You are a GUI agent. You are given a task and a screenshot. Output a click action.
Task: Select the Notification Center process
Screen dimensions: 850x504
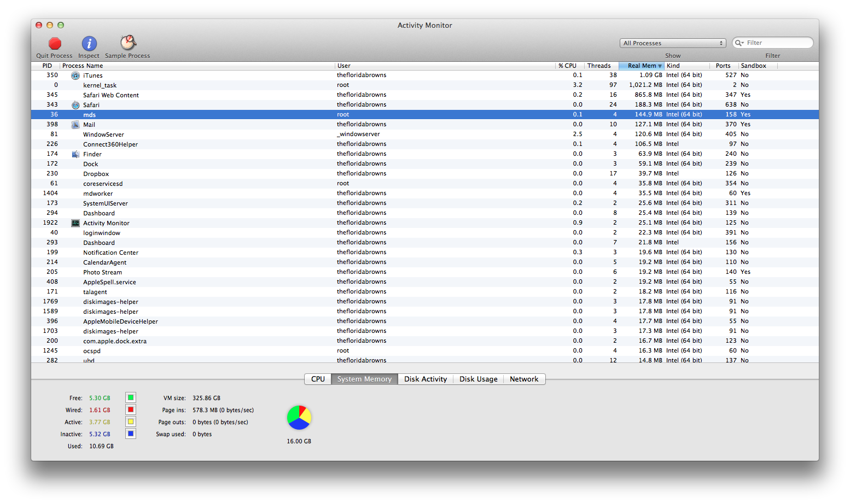[425, 253]
